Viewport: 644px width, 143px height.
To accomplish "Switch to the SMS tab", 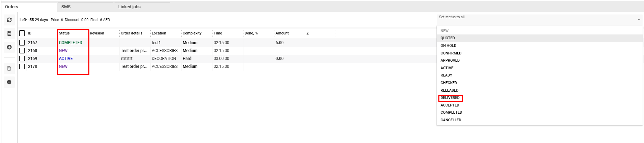I will click(66, 7).
